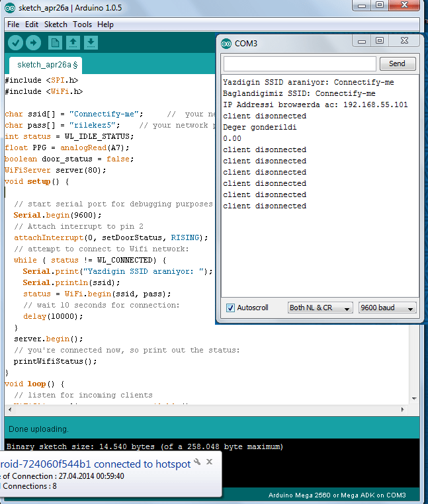
Task: Click the serial monitor input field
Action: point(300,63)
